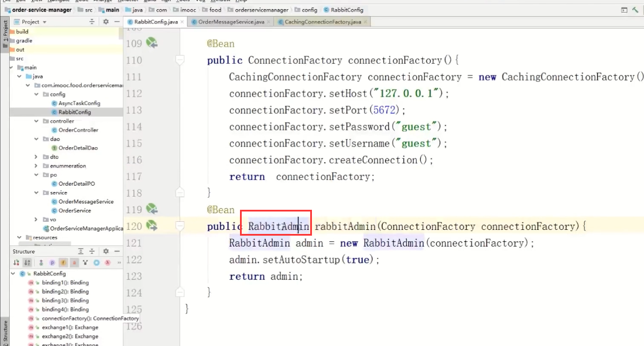Collapse the 'service' package node
The width and height of the screenshot is (644, 346).
coord(36,193)
